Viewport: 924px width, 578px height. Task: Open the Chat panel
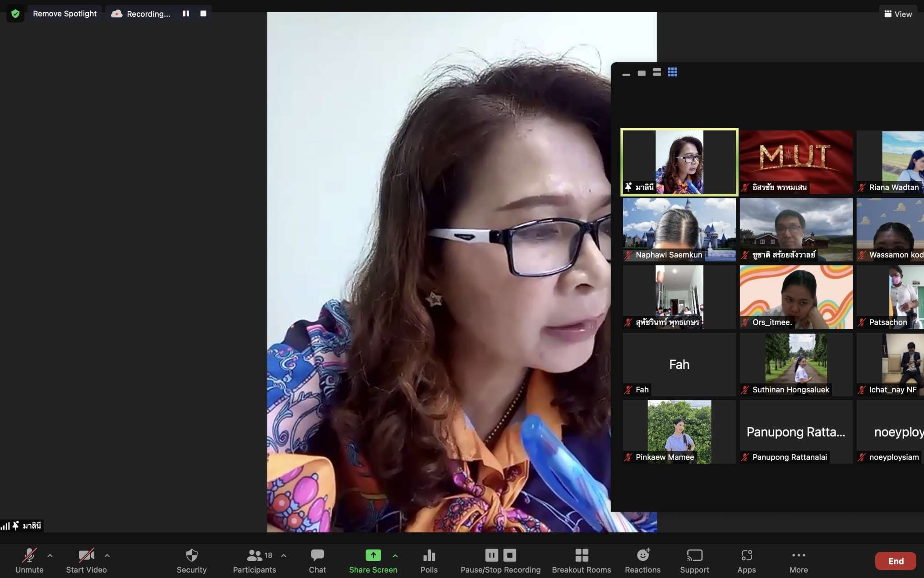[x=317, y=560]
